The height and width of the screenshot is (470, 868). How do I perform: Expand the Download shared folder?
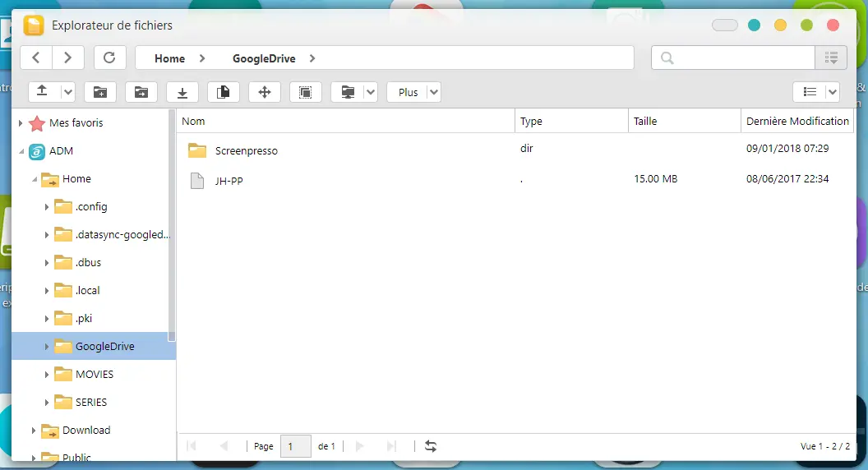[33, 430]
